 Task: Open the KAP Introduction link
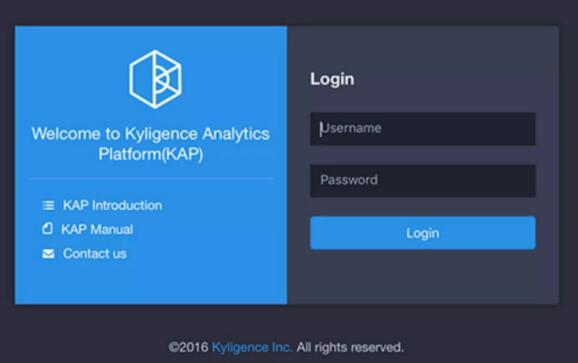pos(112,205)
